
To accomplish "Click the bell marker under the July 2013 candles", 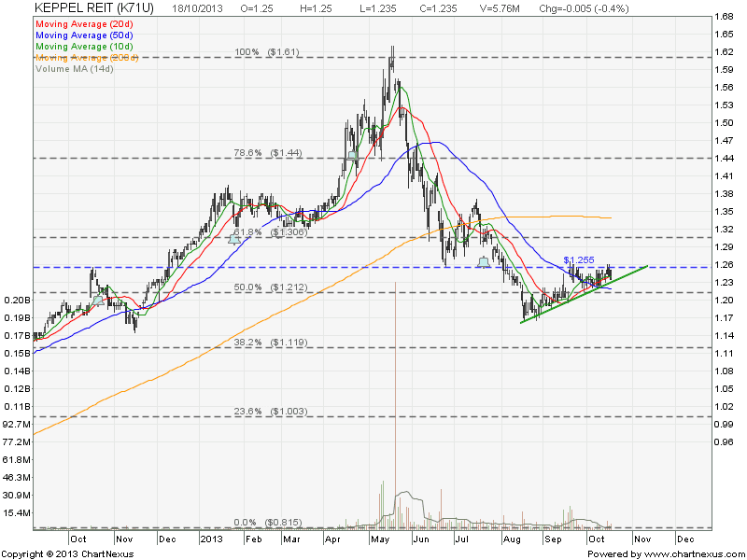I will 484,262.
